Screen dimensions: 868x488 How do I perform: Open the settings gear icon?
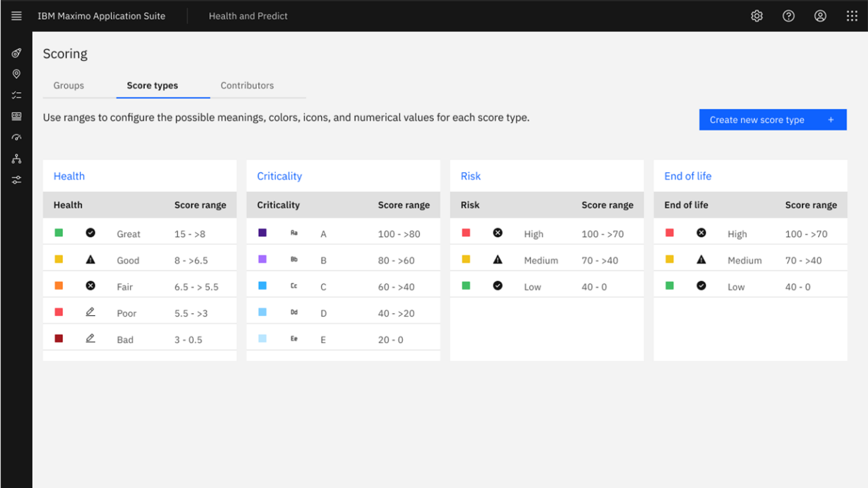[x=757, y=15]
